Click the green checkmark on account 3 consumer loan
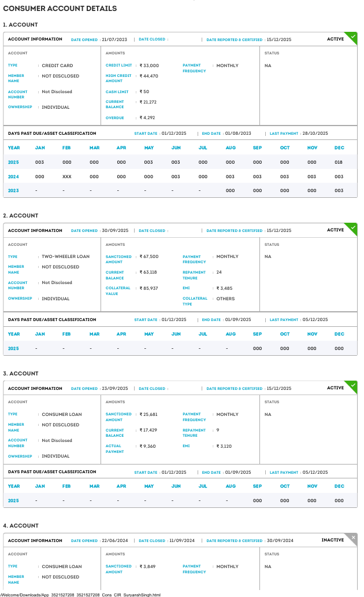The height and width of the screenshot is (597, 364). click(x=352, y=386)
